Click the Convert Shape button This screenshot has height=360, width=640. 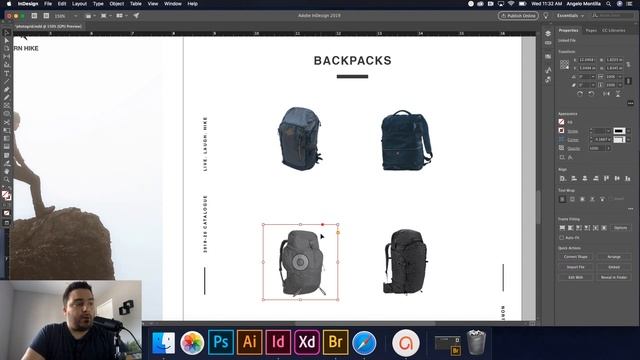[576, 257]
